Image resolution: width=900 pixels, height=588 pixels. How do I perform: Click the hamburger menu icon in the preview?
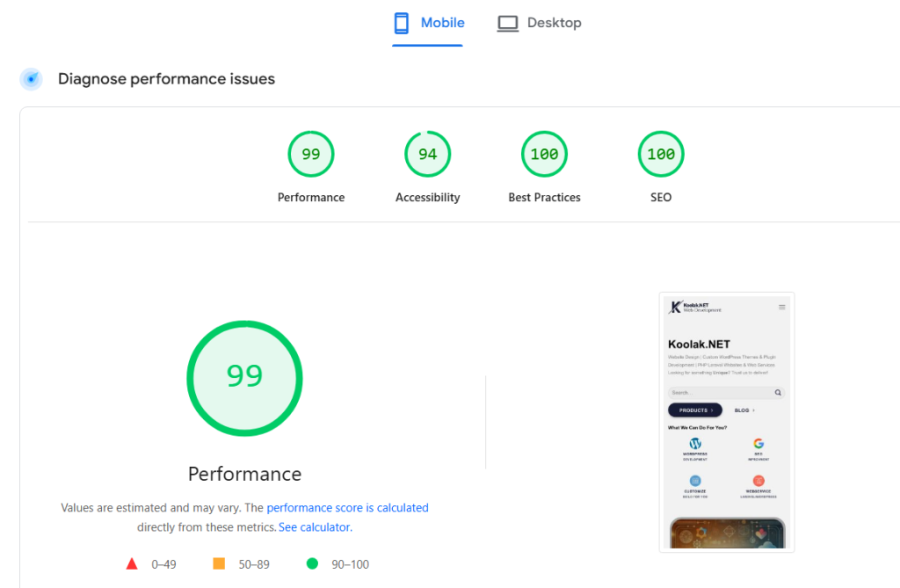click(781, 308)
